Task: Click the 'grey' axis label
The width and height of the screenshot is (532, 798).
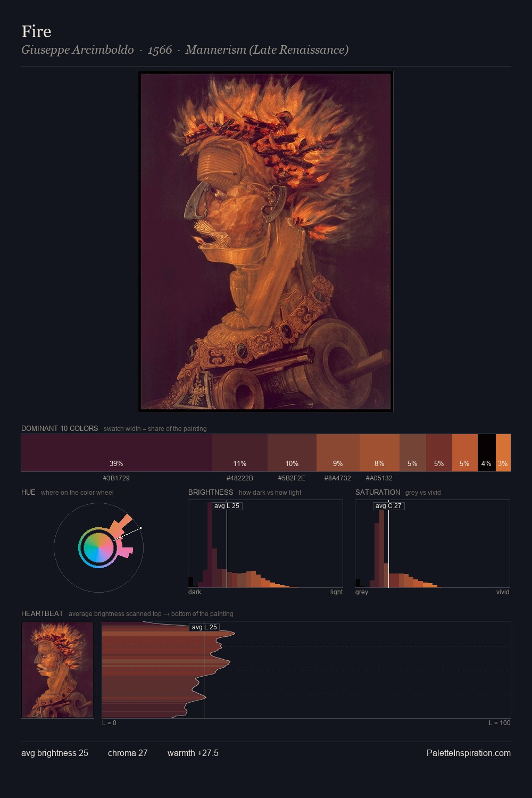Action: [x=362, y=592]
